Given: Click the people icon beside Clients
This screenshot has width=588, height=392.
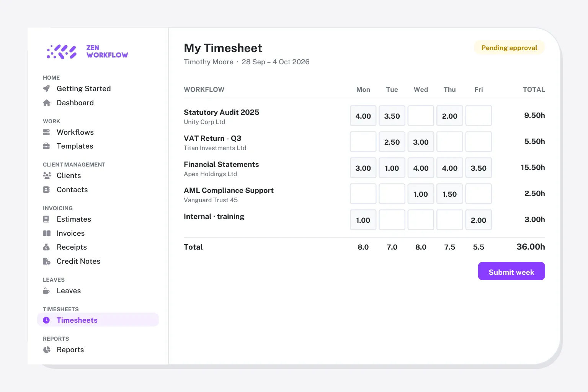Looking at the screenshot, I should 47,176.
